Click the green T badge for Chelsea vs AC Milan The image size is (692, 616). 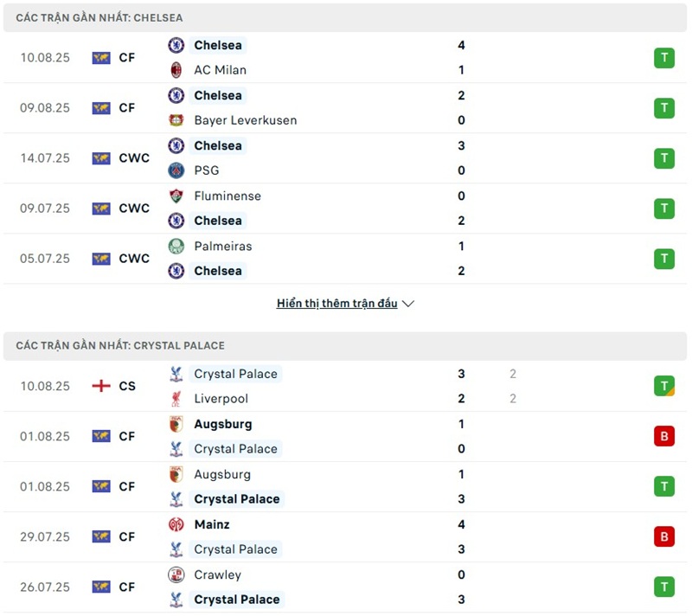(663, 58)
